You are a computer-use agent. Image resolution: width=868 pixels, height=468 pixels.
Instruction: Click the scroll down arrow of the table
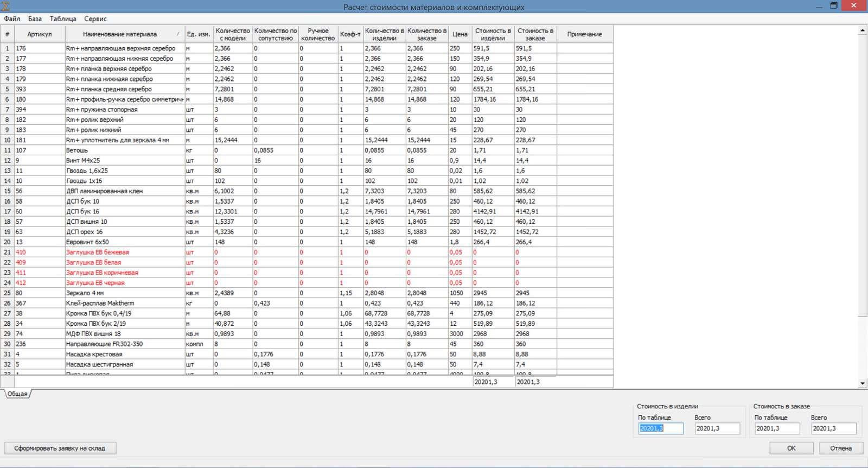pos(862,383)
